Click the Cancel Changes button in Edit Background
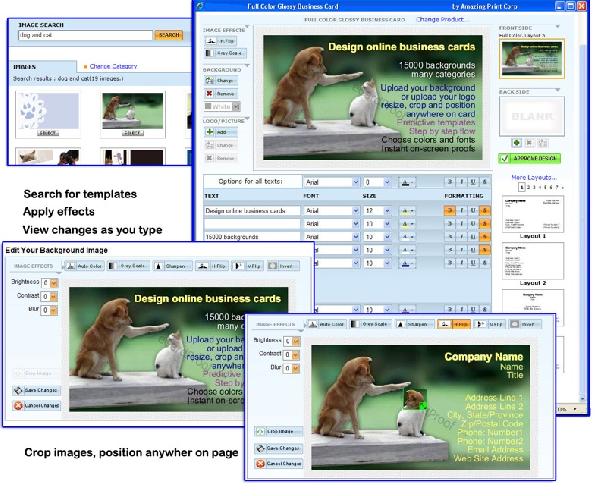The image size is (600, 496). point(37,406)
